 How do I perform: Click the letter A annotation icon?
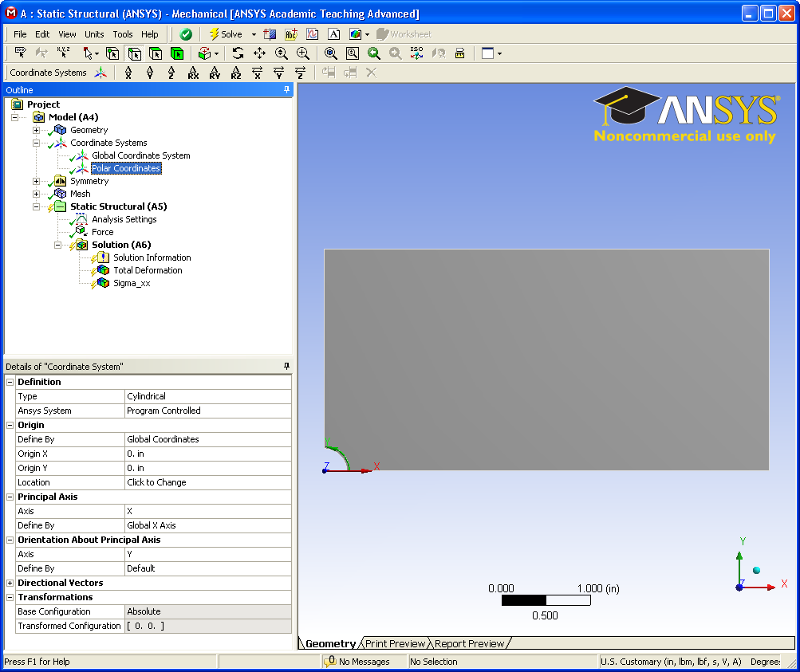click(x=333, y=34)
